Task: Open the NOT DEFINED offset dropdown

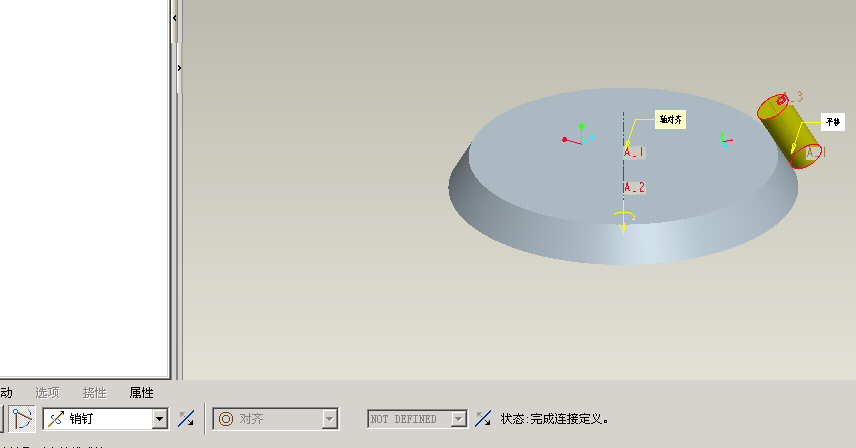Action: (x=459, y=419)
